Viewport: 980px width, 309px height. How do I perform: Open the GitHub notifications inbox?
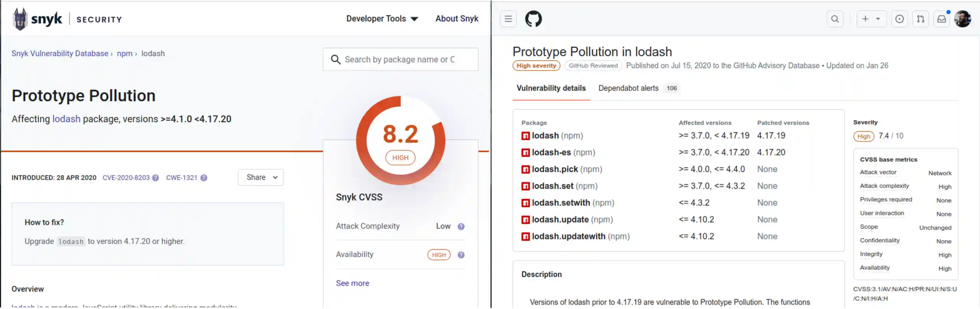[x=942, y=19]
